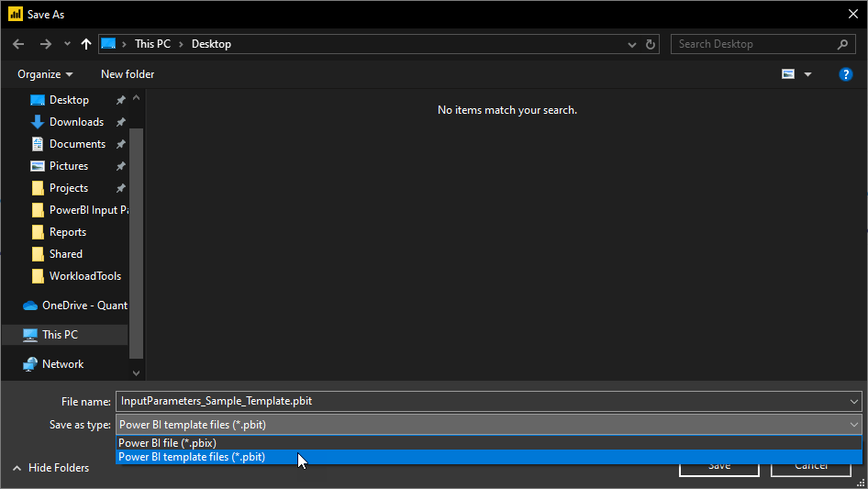Open the Help question mark icon
This screenshot has width=868, height=489.
tap(846, 74)
